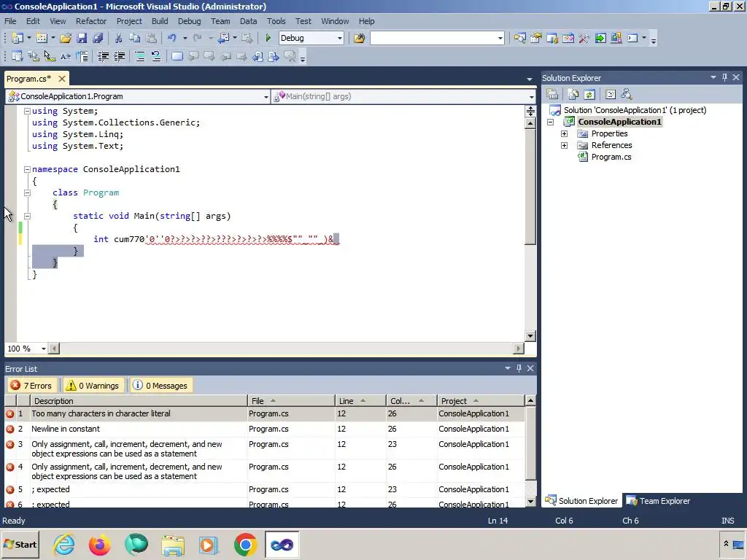
Task: Toggle the 0 Messages filter button
Action: coord(161,385)
